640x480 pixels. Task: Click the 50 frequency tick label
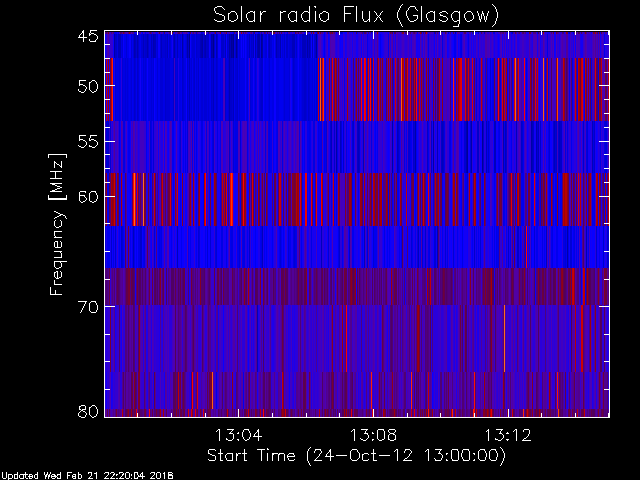(x=88, y=86)
